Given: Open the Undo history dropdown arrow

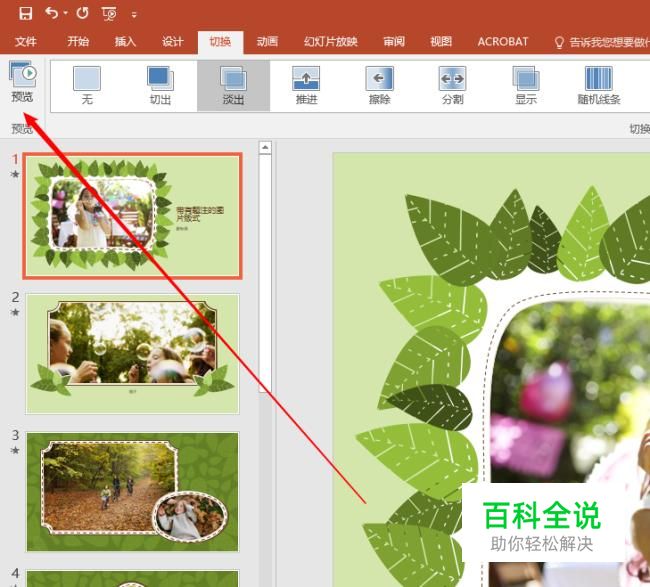Looking at the screenshot, I should tap(65, 13).
